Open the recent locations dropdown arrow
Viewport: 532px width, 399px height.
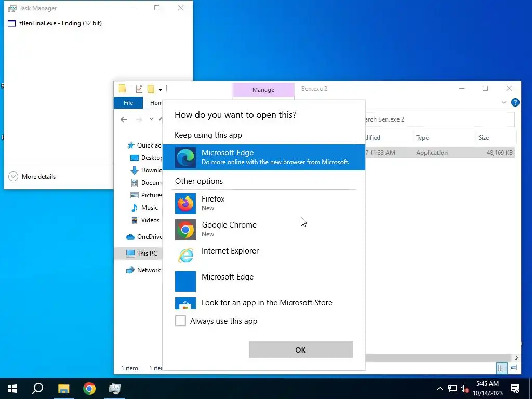[151, 119]
